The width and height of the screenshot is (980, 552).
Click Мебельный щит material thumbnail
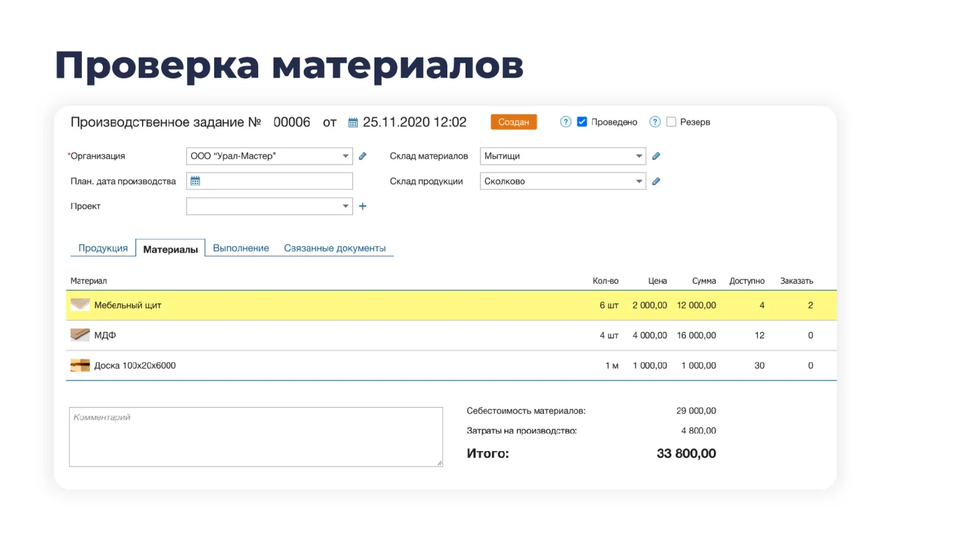[x=80, y=305]
